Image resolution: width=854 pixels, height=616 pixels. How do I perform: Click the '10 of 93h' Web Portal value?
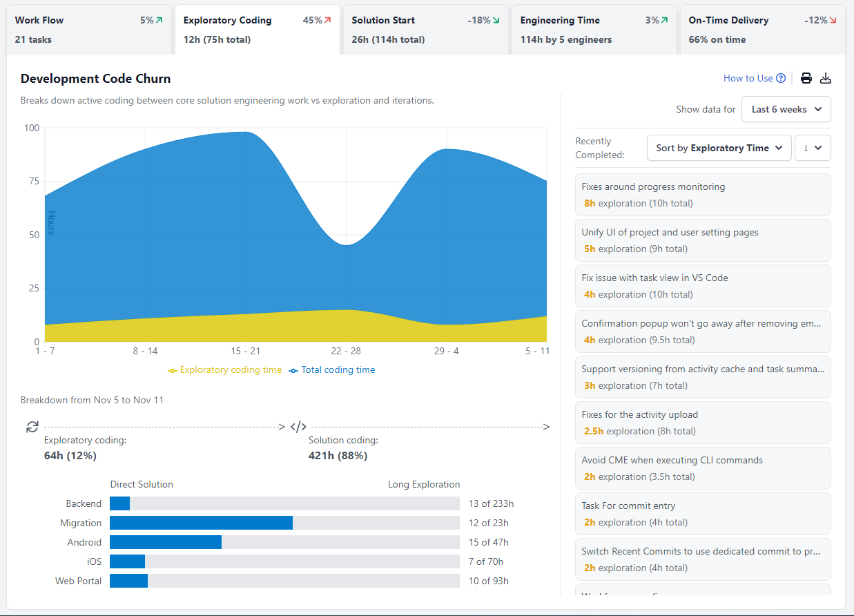(489, 581)
